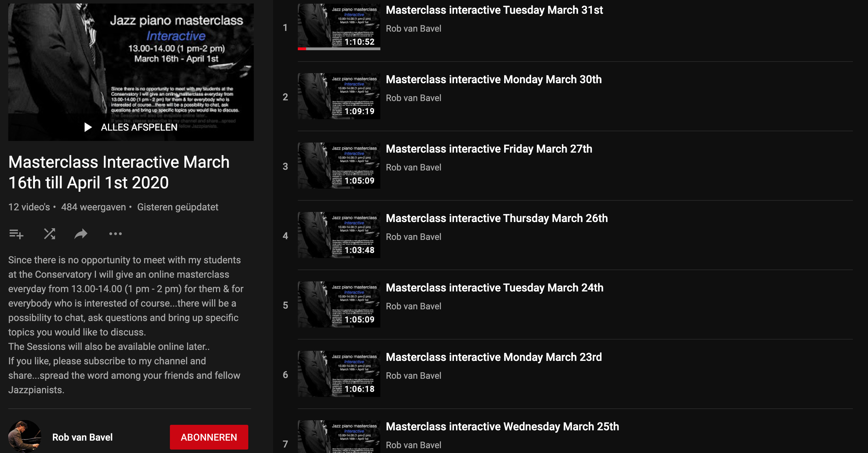The image size is (868, 453).
Task: Click Rob van Bavel channel avatar
Action: point(25,437)
